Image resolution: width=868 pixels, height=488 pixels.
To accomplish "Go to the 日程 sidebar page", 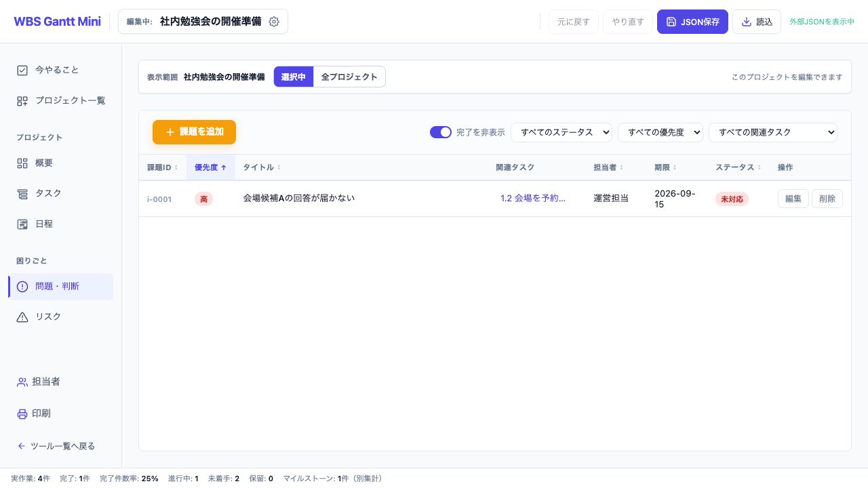I will click(x=60, y=224).
